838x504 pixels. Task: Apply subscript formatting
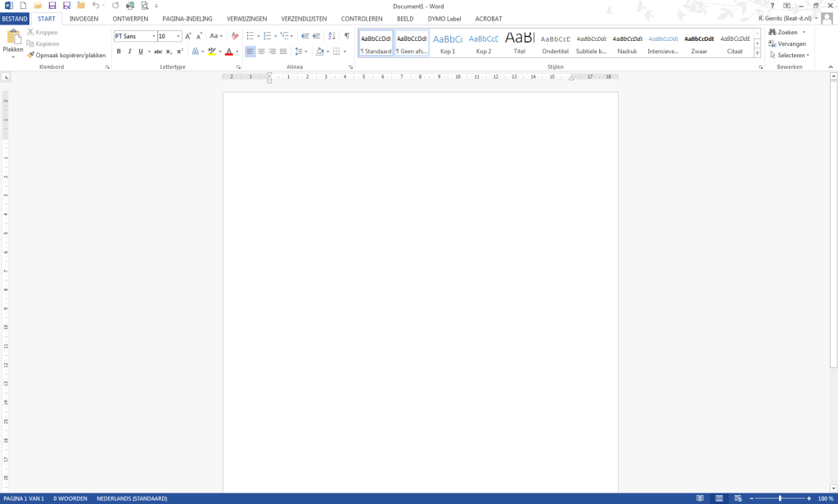click(169, 52)
